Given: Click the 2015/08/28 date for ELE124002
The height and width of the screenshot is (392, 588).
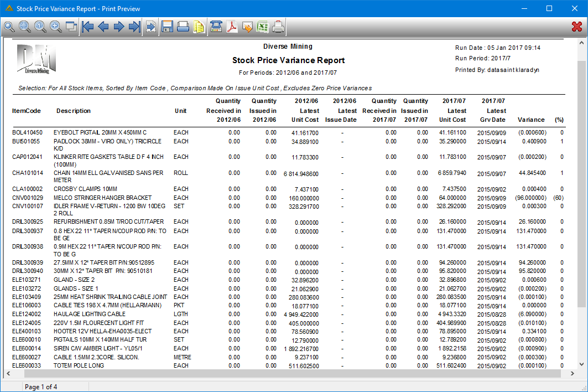Looking at the screenshot, I should coord(492,314).
